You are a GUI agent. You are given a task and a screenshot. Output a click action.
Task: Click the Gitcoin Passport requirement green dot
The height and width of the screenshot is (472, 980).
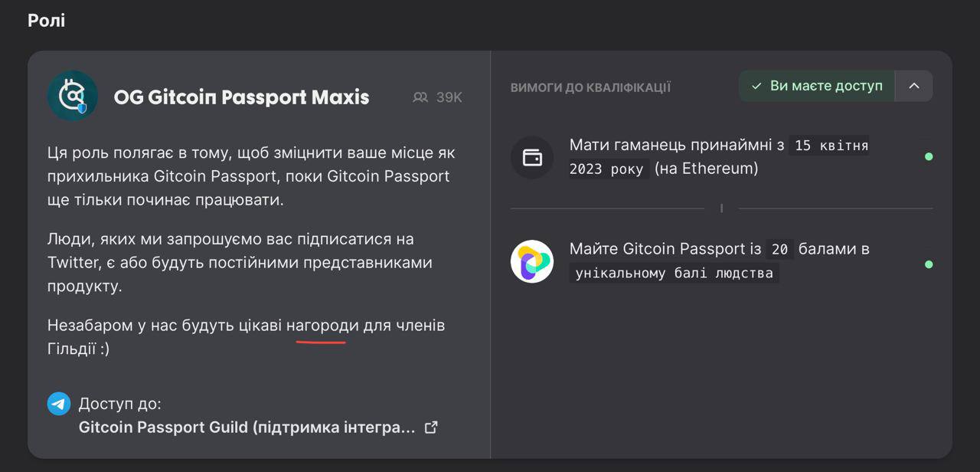coord(929,264)
